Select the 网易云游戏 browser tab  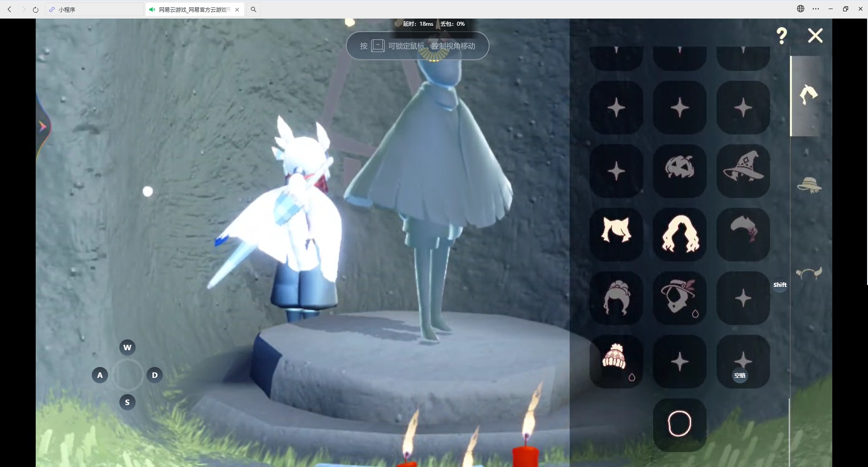pyautogui.click(x=195, y=9)
